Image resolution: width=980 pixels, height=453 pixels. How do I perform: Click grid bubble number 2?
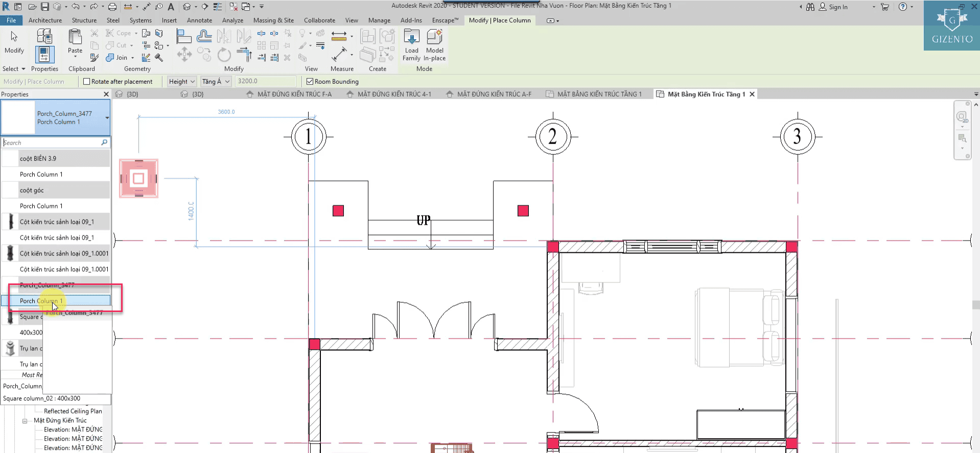[x=552, y=137]
